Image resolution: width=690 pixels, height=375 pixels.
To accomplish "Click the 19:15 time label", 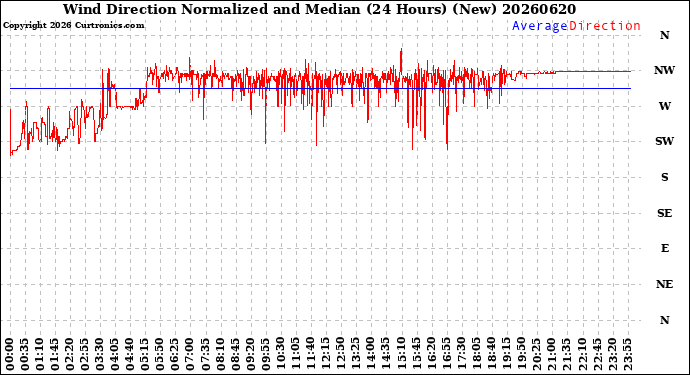I will pos(506,355).
